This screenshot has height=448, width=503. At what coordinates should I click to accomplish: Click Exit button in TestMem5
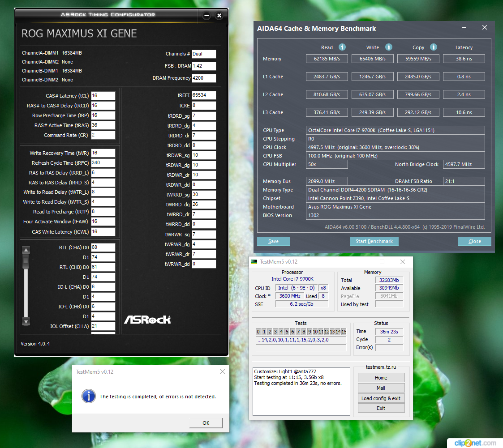381,408
